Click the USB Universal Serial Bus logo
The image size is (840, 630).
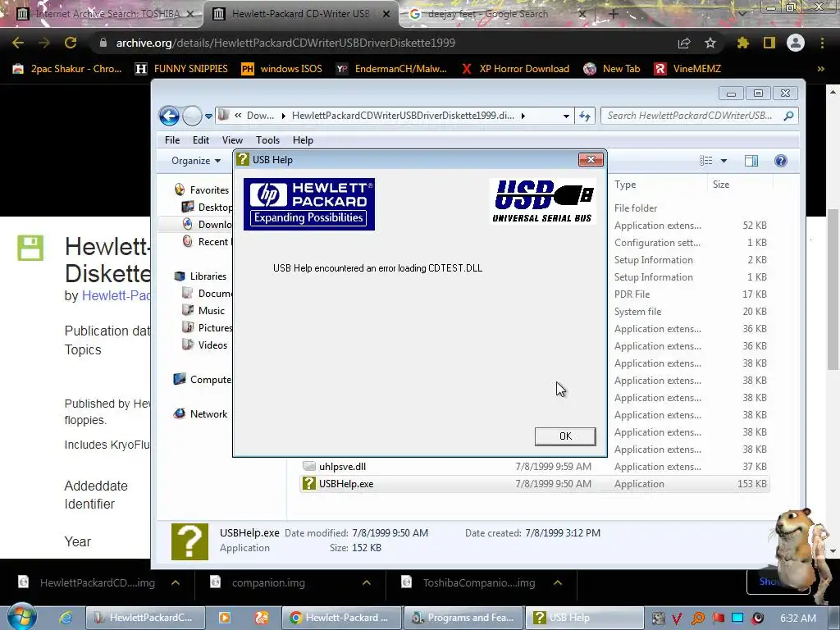pyautogui.click(x=543, y=201)
